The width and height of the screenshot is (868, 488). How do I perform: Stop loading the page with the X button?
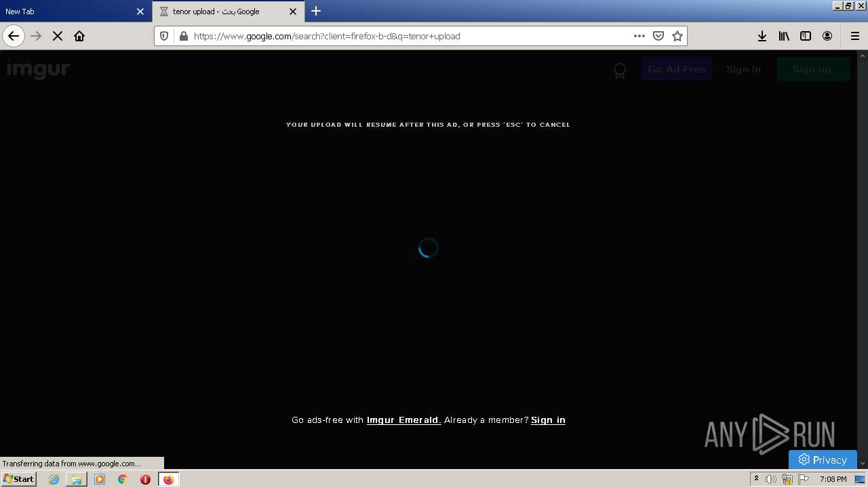[58, 36]
